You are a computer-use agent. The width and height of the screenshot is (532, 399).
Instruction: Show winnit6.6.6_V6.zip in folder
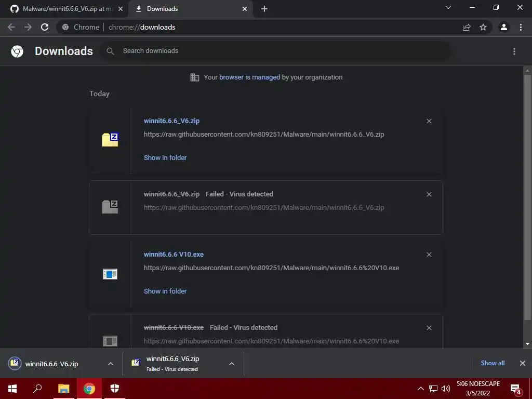[165, 158]
